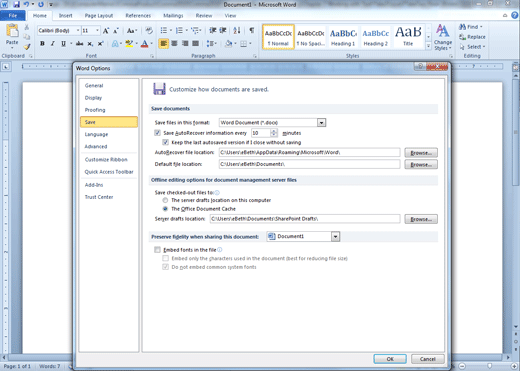Switch to the Insert tab
The height and width of the screenshot is (371, 520).
[x=65, y=16]
